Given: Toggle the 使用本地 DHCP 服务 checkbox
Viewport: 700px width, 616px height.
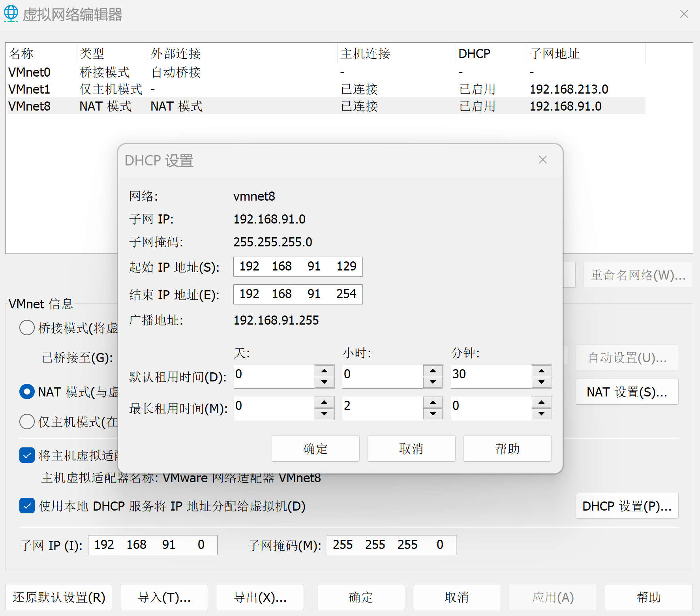Looking at the screenshot, I should tap(27, 506).
